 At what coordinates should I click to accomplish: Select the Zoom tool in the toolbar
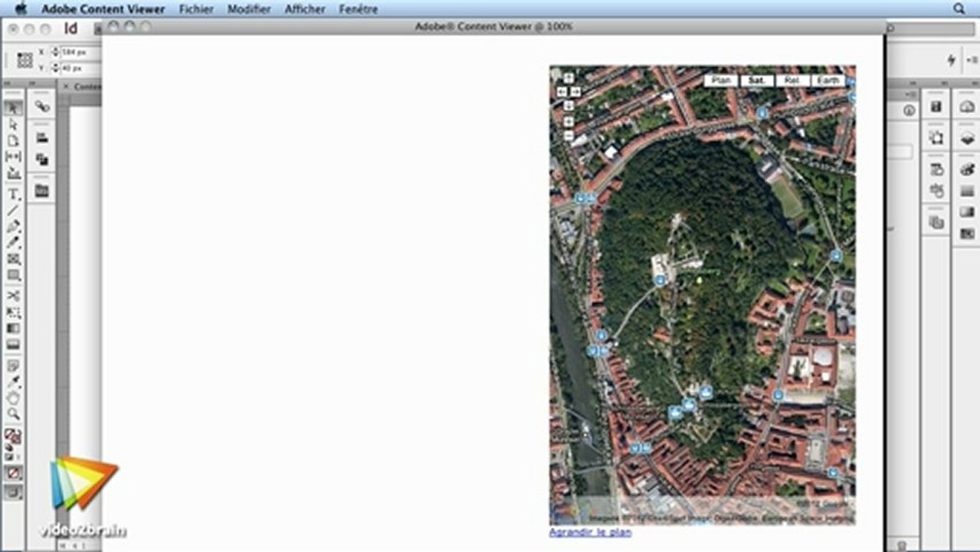click(x=14, y=413)
